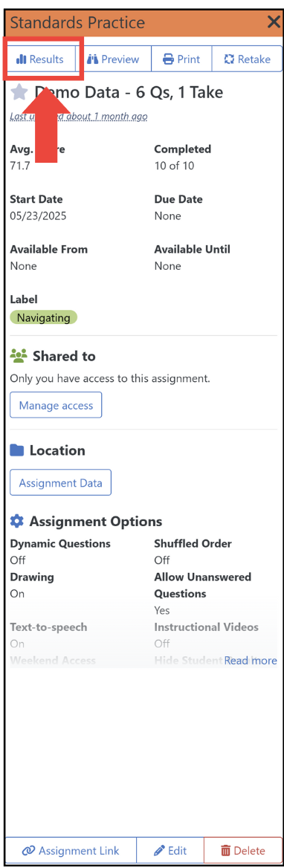Click the Assignment Options gear icon
This screenshot has height=868, width=284.
pos(17,522)
